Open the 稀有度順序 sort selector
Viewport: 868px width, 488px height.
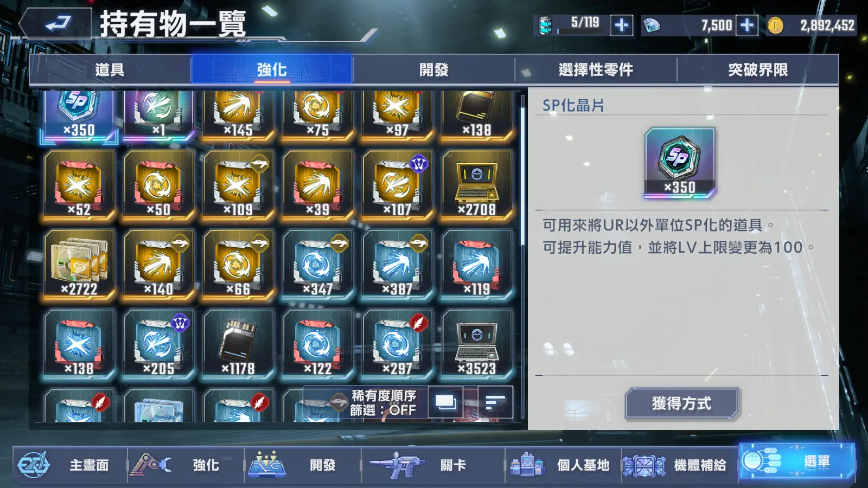(x=384, y=395)
